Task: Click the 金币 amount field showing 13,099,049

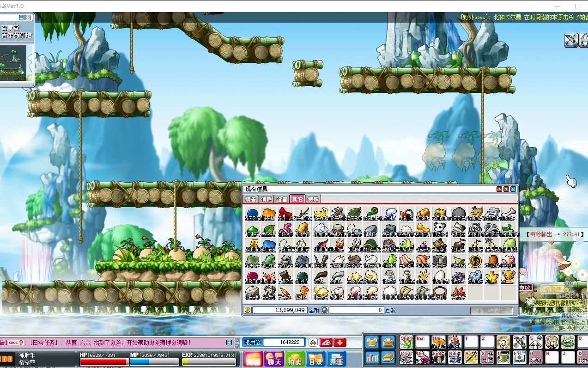Action: (279, 310)
